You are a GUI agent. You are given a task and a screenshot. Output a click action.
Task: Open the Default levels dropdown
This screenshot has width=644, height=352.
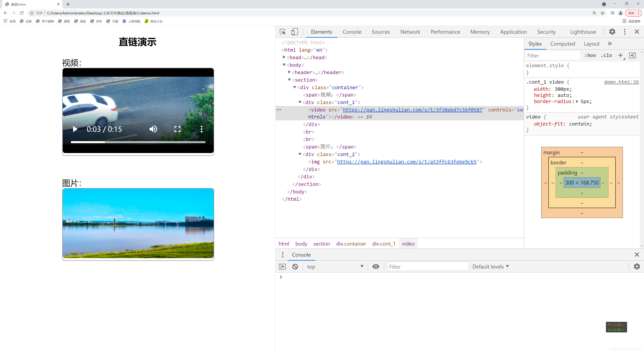pos(490,267)
